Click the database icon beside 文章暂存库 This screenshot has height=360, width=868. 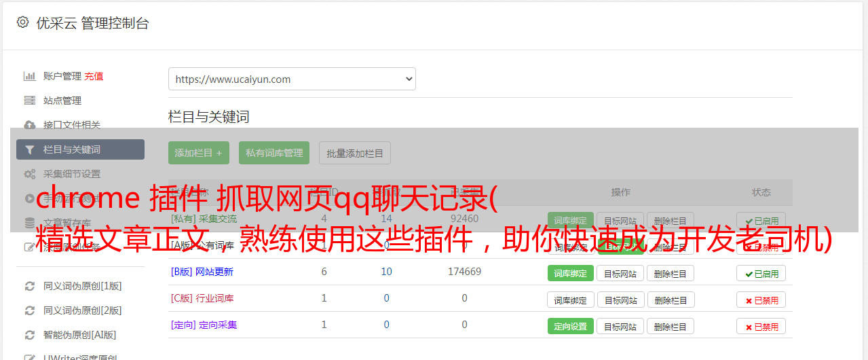[30, 223]
